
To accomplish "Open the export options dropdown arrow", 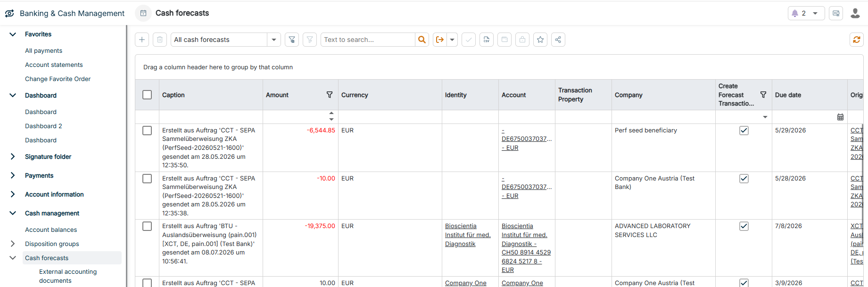I will pyautogui.click(x=452, y=40).
